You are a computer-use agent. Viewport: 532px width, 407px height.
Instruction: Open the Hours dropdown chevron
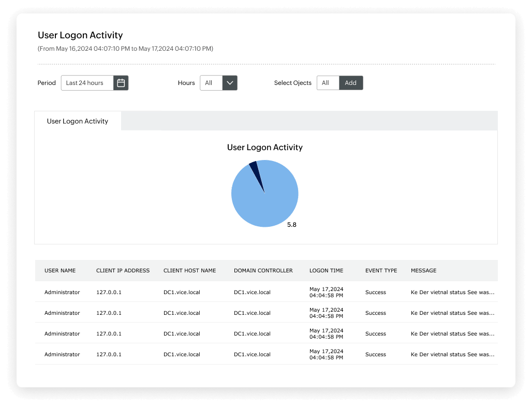tap(230, 82)
